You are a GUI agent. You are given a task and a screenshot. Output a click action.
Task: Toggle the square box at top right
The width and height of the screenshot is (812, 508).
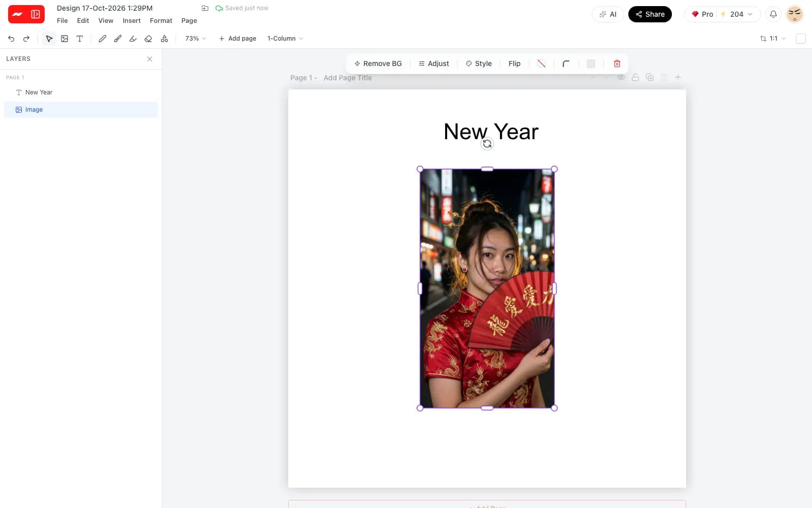[801, 39]
